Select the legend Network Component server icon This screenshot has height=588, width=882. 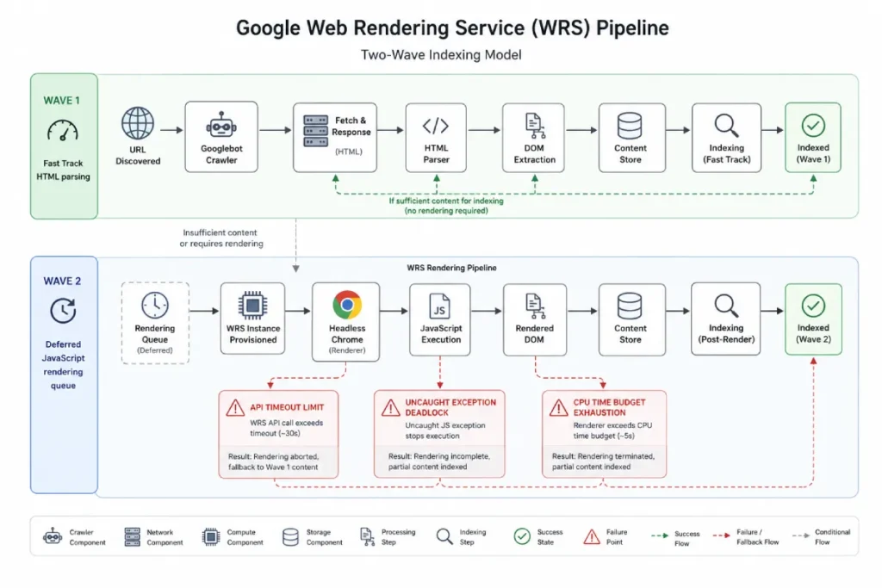point(132,537)
